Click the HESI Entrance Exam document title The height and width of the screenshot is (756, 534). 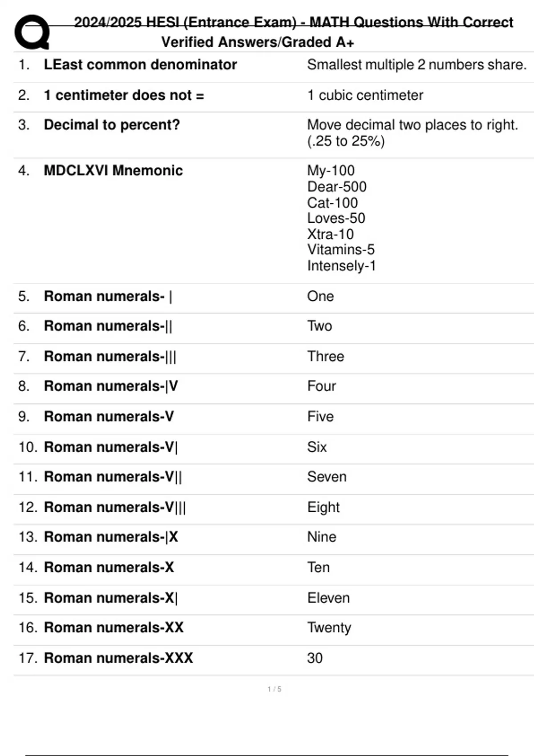coord(293,32)
